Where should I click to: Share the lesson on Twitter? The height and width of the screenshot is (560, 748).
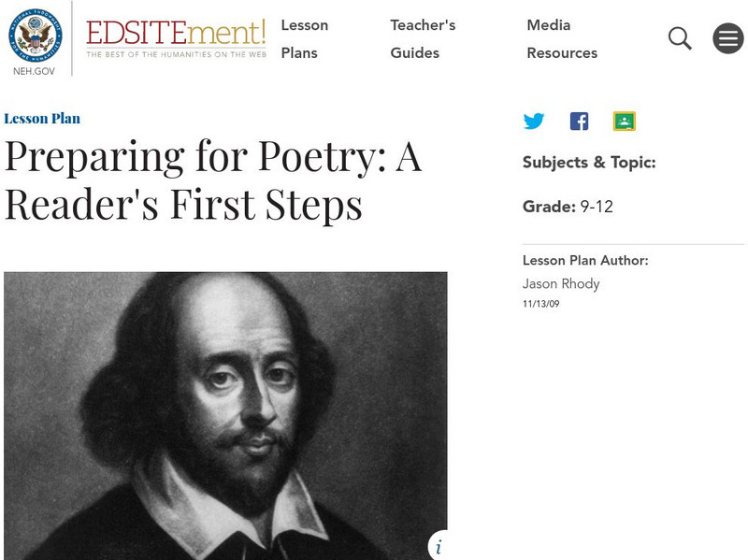pyautogui.click(x=534, y=122)
